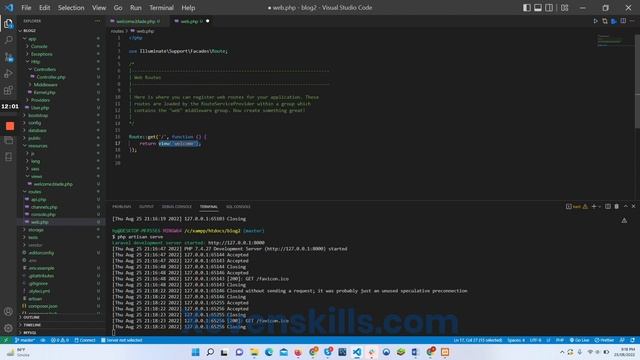Expand the TIMELINE section
Screen dimensions: 640x360
[x=32, y=325]
